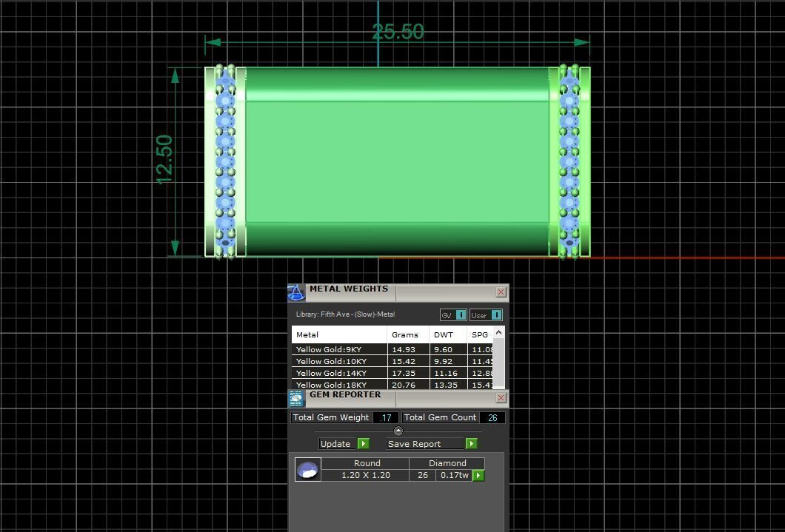The width and height of the screenshot is (785, 532).
Task: Click the 17.35 grams value
Action: 404,373
